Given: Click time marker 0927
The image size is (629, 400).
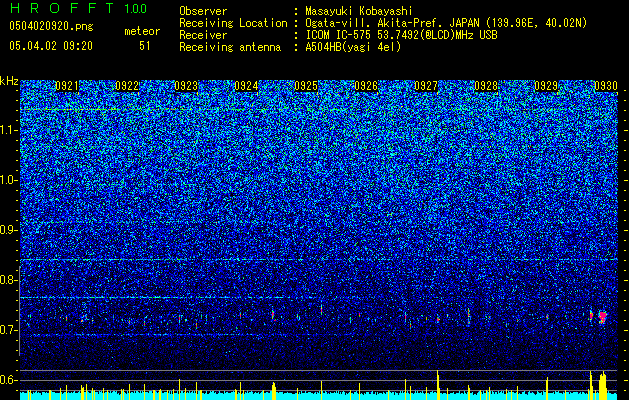Looking at the screenshot, I should click(426, 86).
